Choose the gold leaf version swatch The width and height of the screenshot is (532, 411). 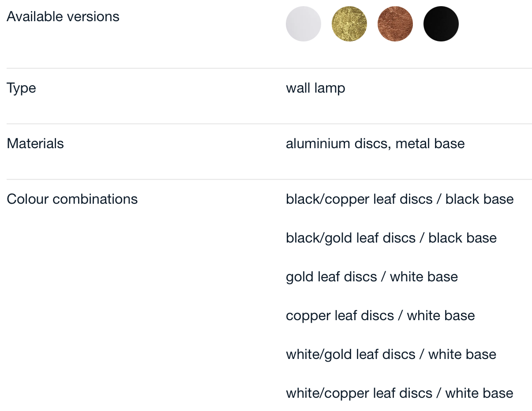coord(349,24)
